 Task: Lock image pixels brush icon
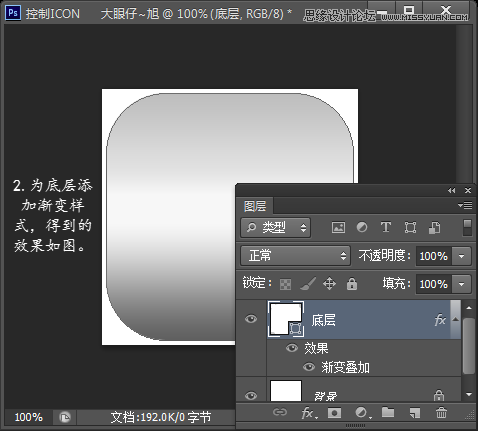[x=308, y=284]
